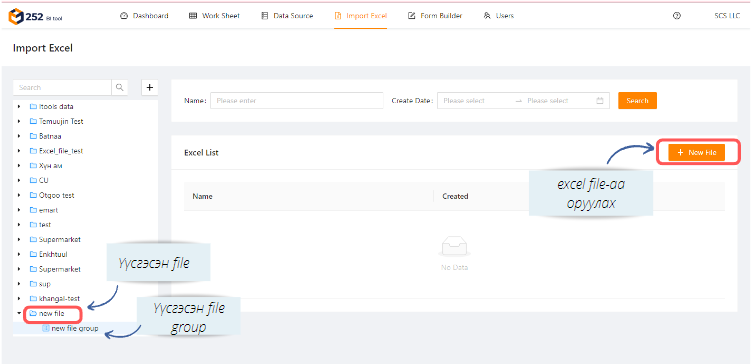Open the Data Source section
Image resolution: width=753 pixels, height=364 pixels.
287,16
